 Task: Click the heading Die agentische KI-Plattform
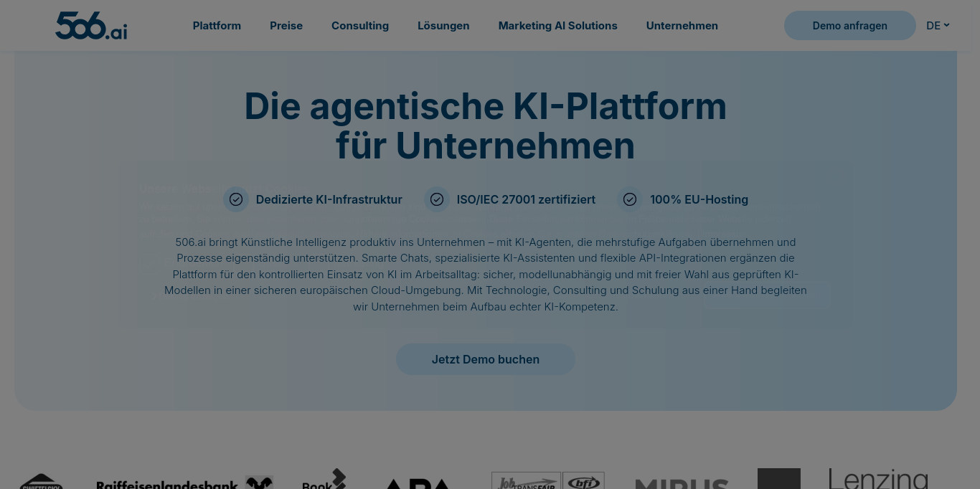tap(486, 125)
